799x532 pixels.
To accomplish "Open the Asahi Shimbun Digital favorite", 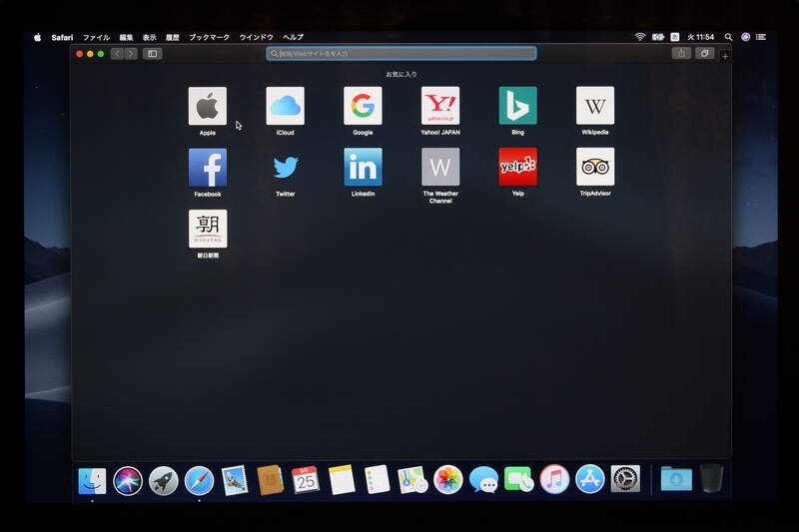I will [x=208, y=229].
